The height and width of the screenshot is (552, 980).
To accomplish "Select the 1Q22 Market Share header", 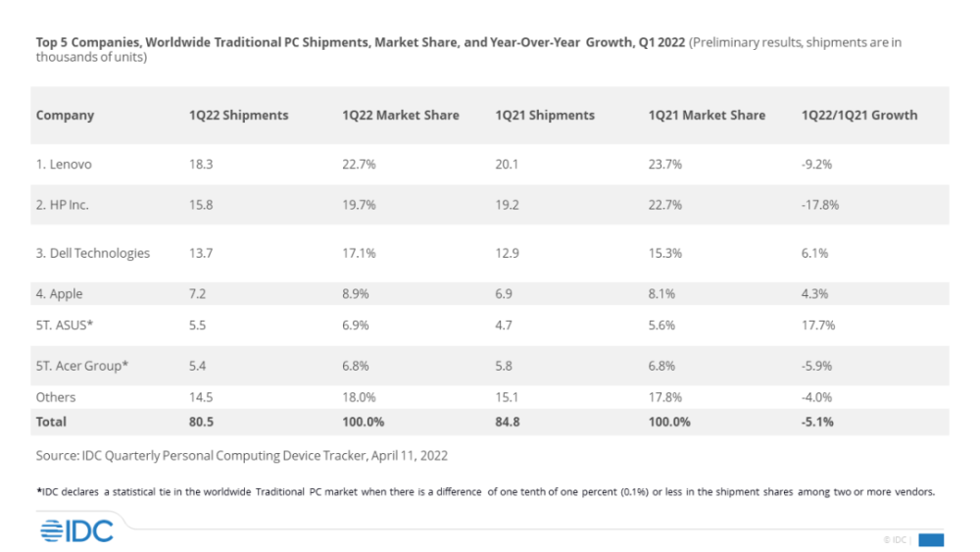I will [400, 115].
